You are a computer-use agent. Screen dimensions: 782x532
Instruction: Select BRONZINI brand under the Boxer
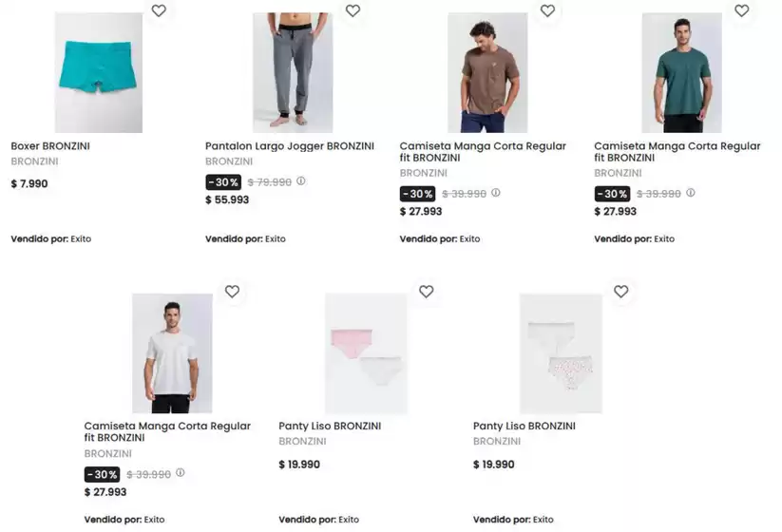click(x=34, y=161)
